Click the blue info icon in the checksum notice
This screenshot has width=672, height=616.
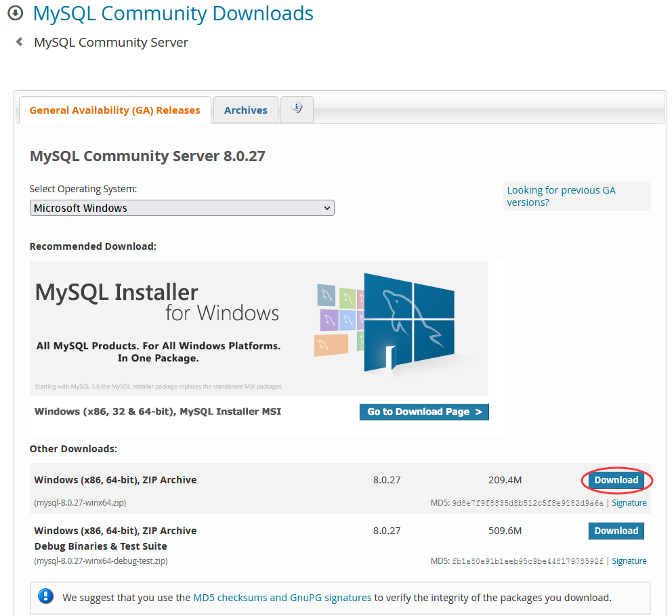point(45,596)
